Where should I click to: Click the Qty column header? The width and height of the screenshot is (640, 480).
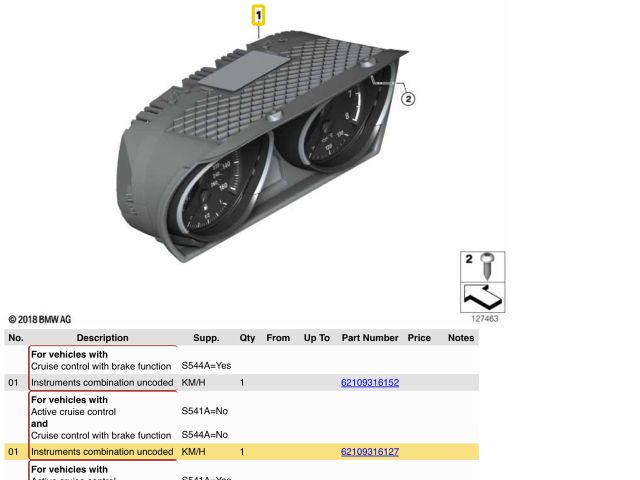click(x=247, y=338)
